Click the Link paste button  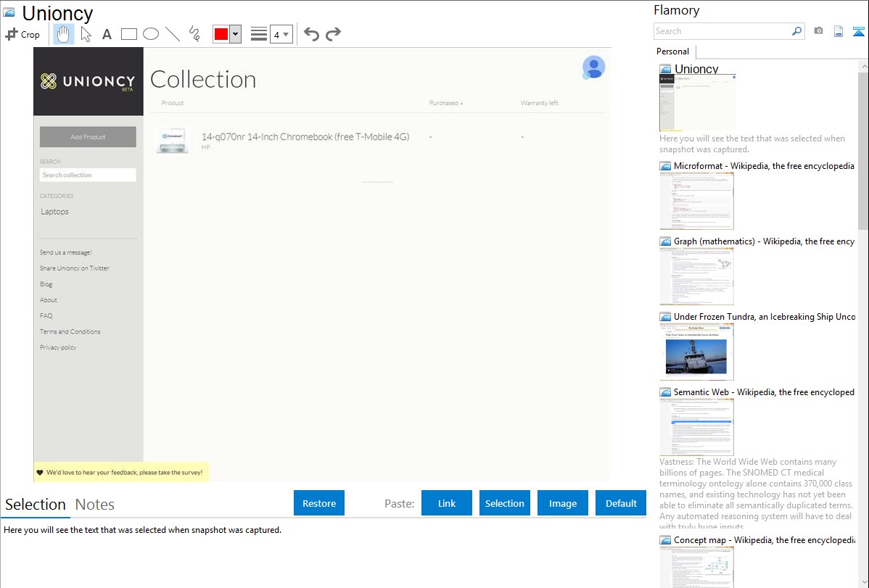tap(447, 503)
